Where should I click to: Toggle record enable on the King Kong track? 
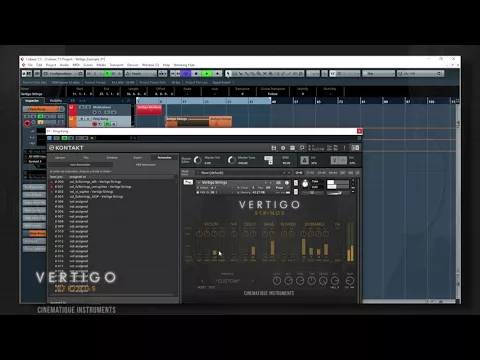[x=94, y=124]
